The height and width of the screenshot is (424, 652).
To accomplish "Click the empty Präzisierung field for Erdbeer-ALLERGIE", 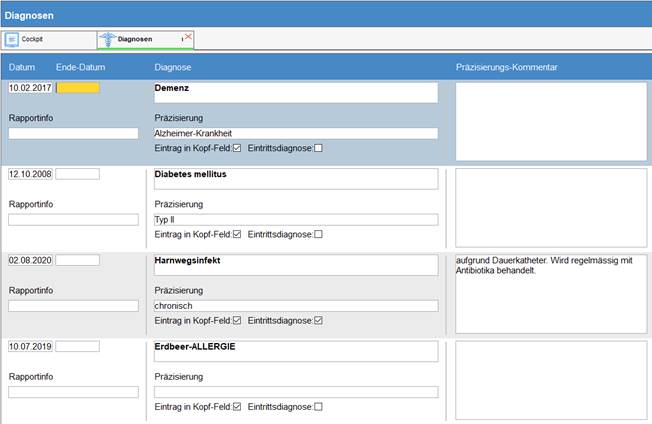I will [x=295, y=392].
